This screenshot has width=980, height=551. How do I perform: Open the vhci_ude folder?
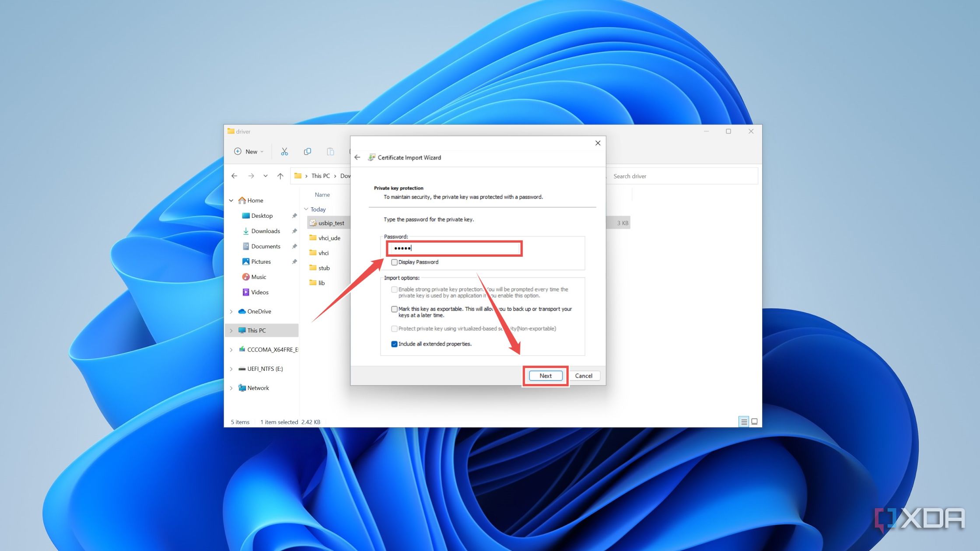(x=329, y=238)
